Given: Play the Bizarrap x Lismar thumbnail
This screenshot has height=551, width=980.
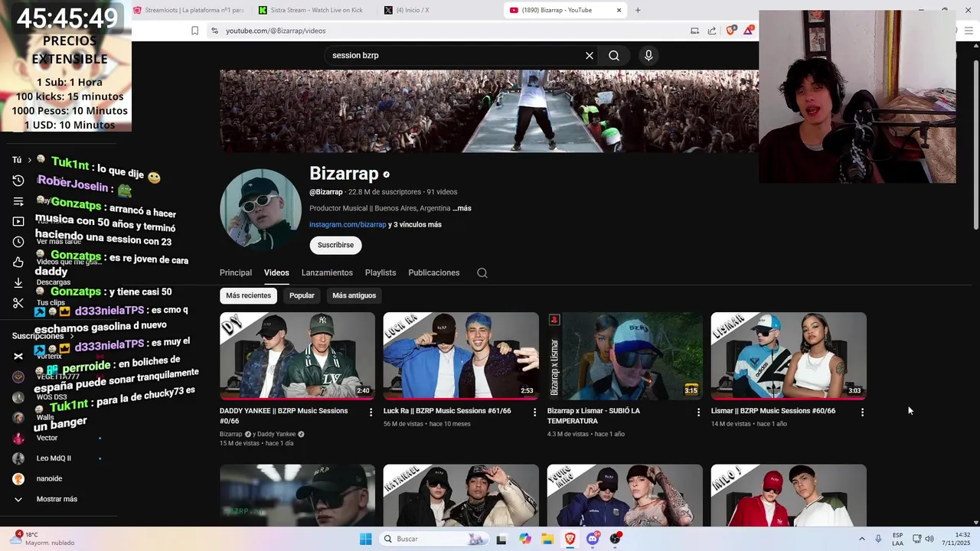Looking at the screenshot, I should [x=625, y=356].
